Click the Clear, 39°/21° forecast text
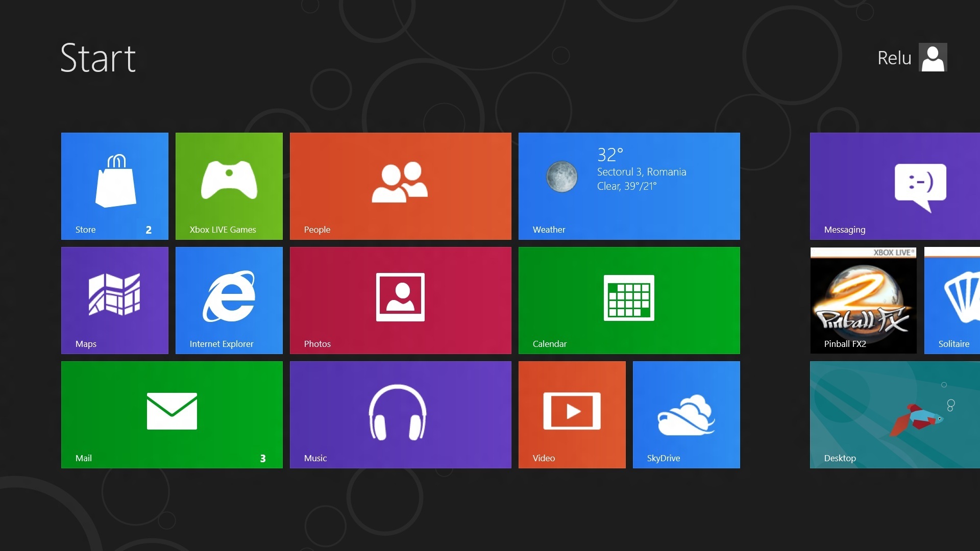The width and height of the screenshot is (980, 551). pos(627,186)
